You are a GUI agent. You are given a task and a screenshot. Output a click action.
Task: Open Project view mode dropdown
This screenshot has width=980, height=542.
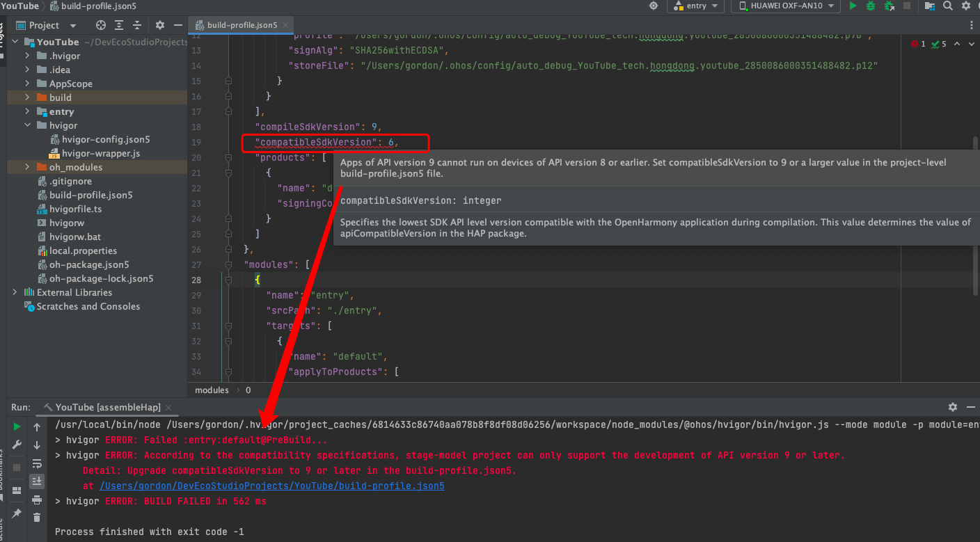tap(46, 25)
